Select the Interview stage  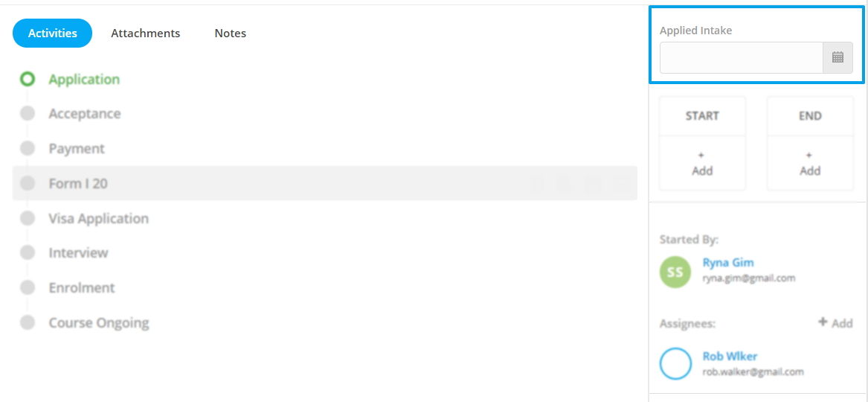coord(78,253)
